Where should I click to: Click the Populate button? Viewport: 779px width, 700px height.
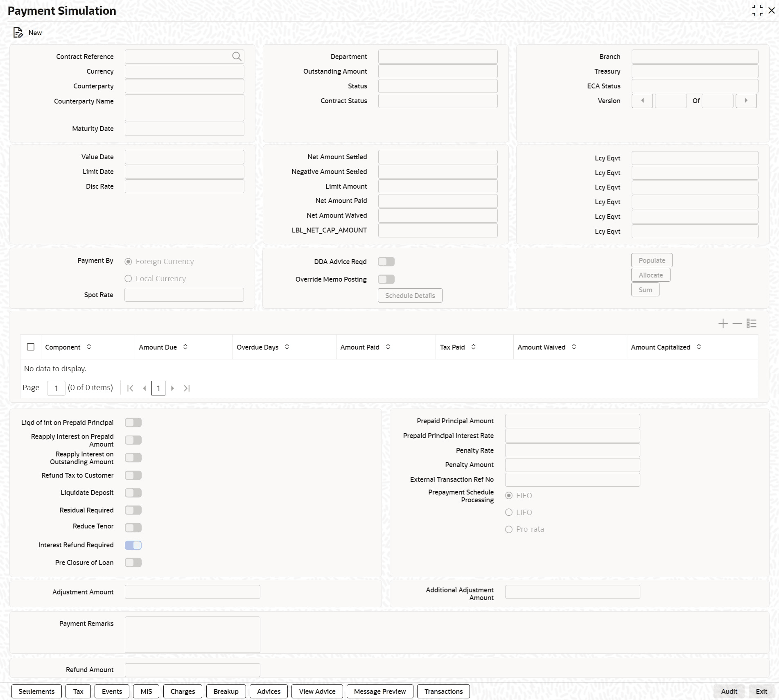[652, 260]
